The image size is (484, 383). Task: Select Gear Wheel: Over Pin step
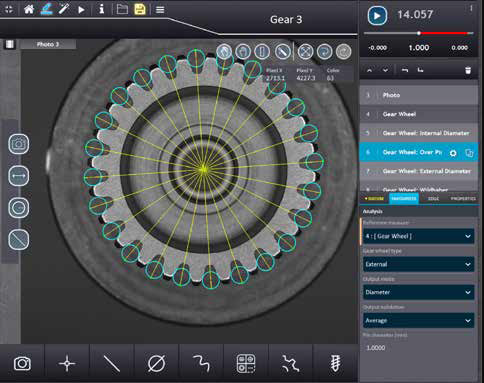419,152
